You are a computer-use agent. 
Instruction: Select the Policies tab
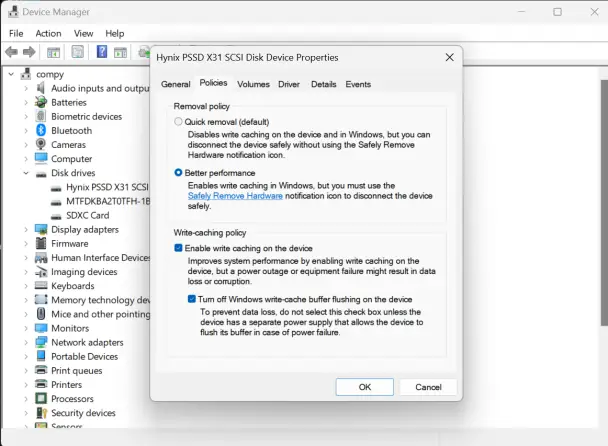[213, 83]
